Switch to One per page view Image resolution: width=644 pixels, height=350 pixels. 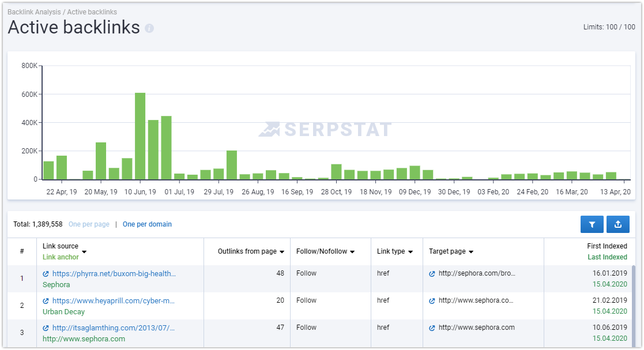click(x=89, y=224)
